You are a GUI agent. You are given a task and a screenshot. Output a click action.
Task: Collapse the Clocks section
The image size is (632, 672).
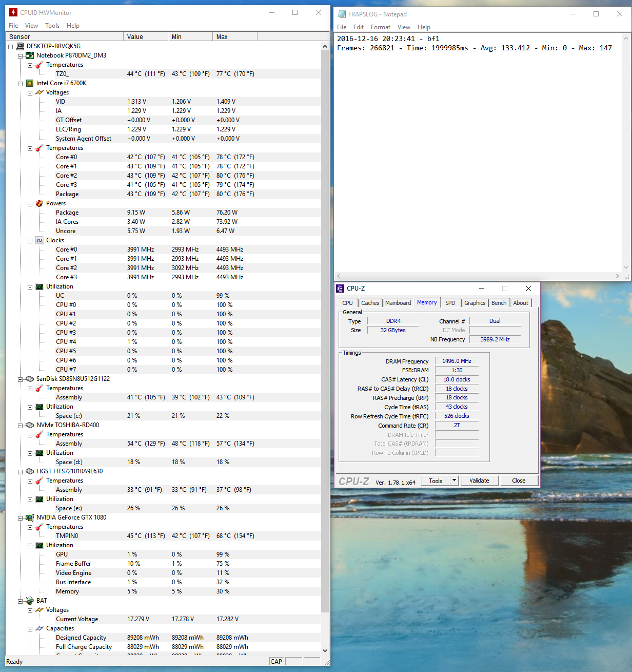[30, 240]
